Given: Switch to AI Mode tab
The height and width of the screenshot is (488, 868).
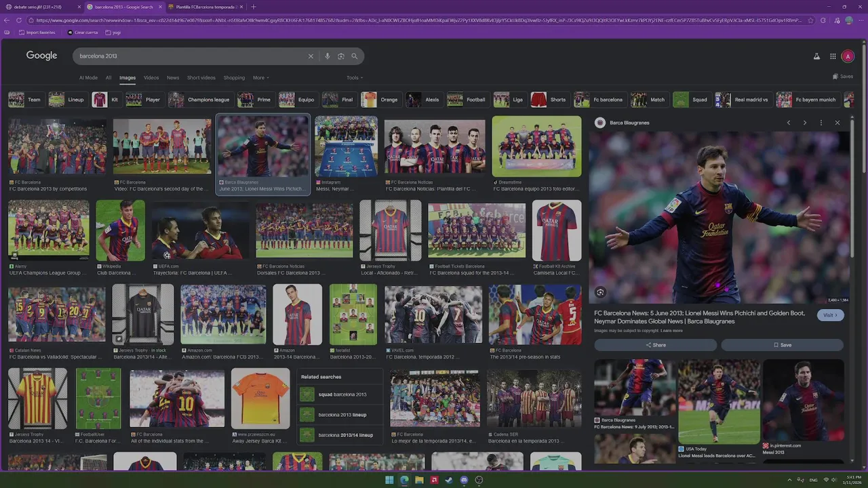Looking at the screenshot, I should pyautogui.click(x=88, y=78).
